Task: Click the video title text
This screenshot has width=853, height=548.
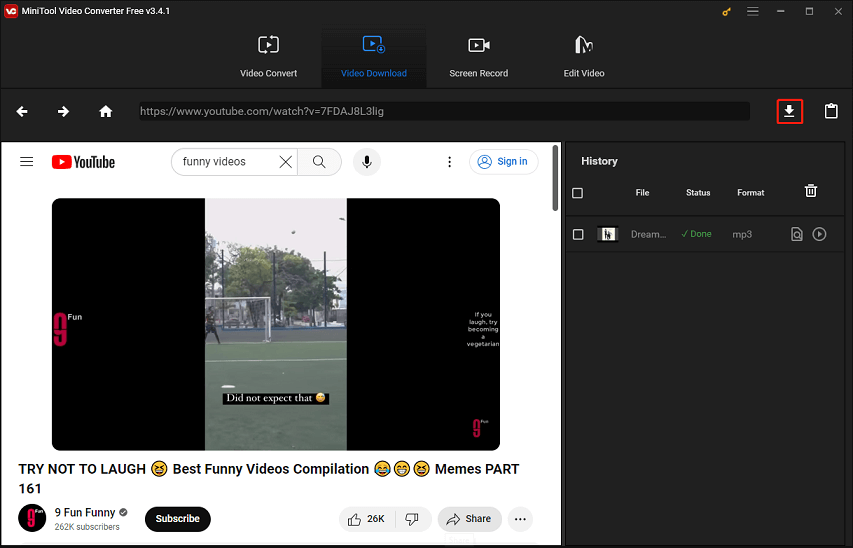Action: 269,478
